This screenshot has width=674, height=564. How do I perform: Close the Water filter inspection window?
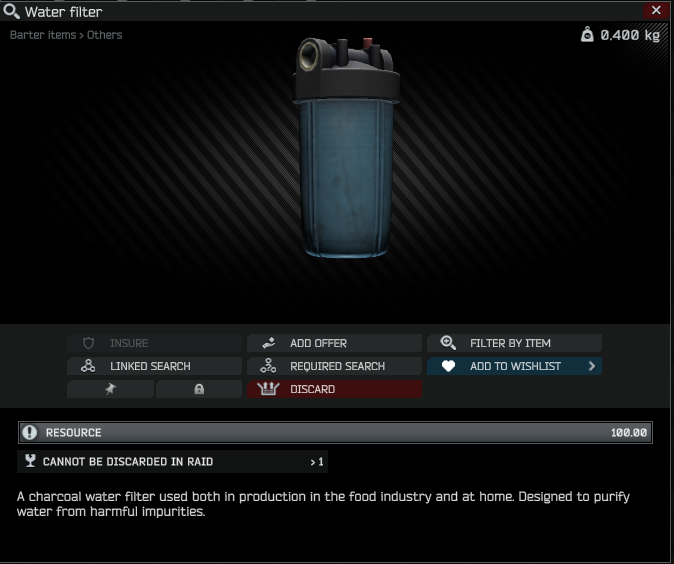pyautogui.click(x=656, y=10)
